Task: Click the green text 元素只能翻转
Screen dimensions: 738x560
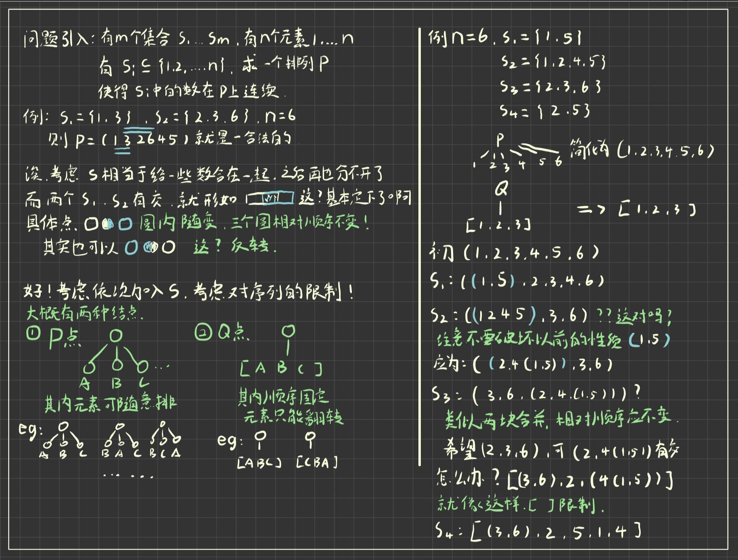Action: 293,417
